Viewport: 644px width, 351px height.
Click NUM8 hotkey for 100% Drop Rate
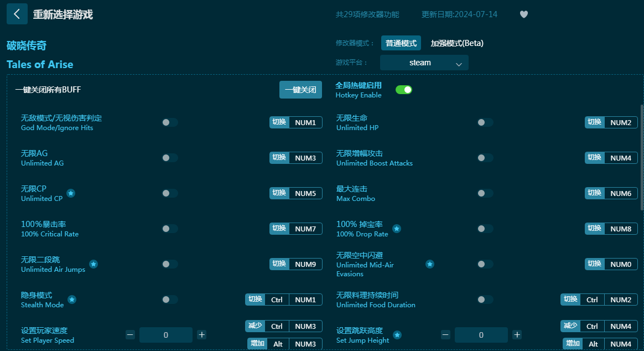pos(621,229)
